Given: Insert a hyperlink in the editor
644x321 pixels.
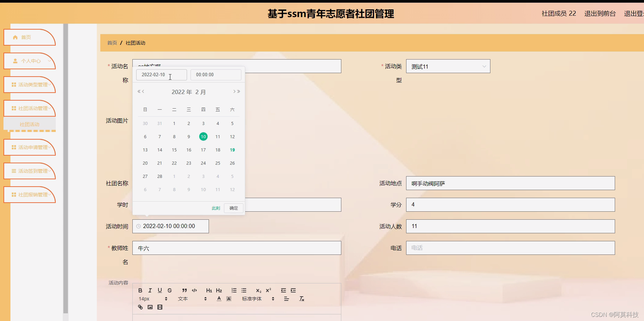Looking at the screenshot, I should (x=140, y=307).
